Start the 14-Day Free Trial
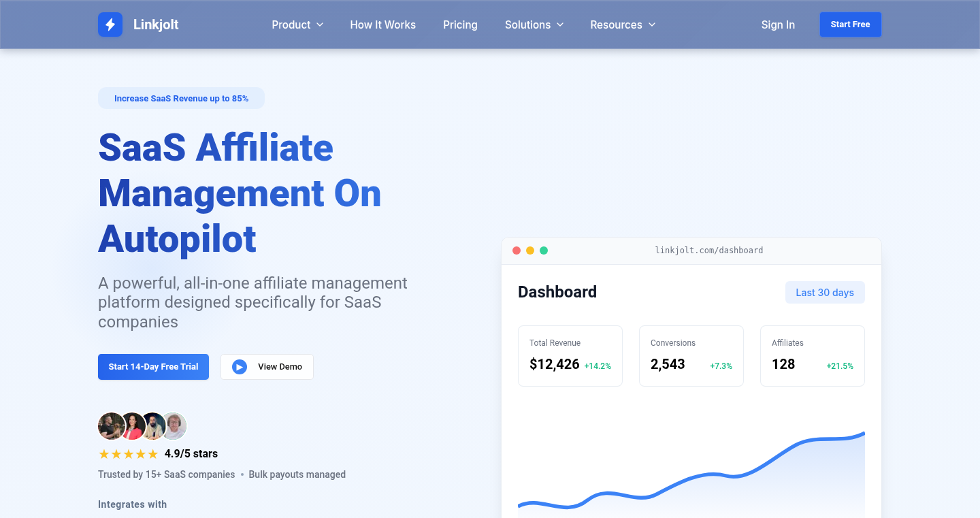 [x=153, y=367]
